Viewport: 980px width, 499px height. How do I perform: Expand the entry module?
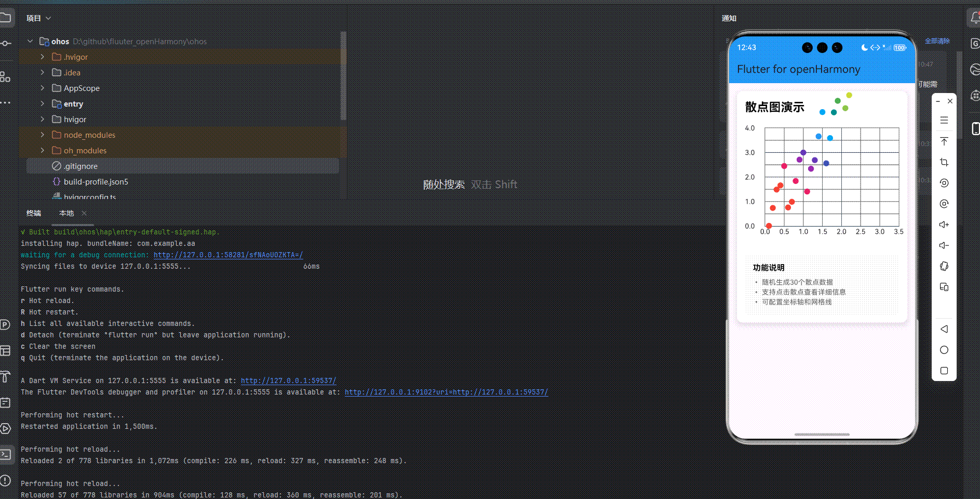pyautogui.click(x=43, y=103)
